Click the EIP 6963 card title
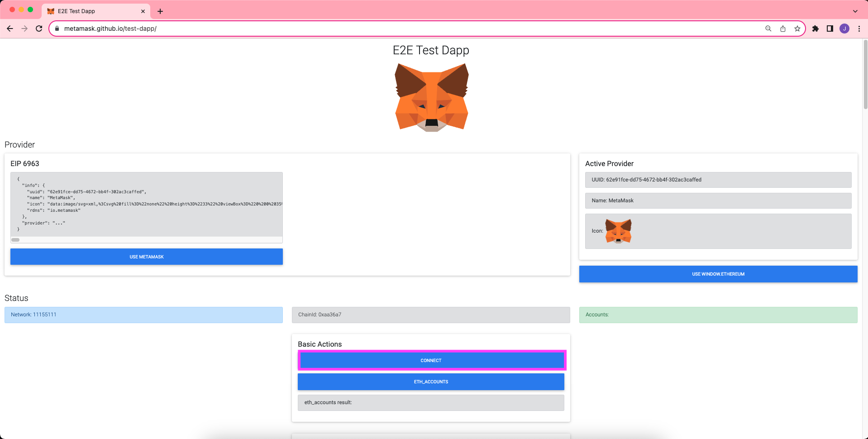This screenshot has height=439, width=868. click(x=25, y=164)
